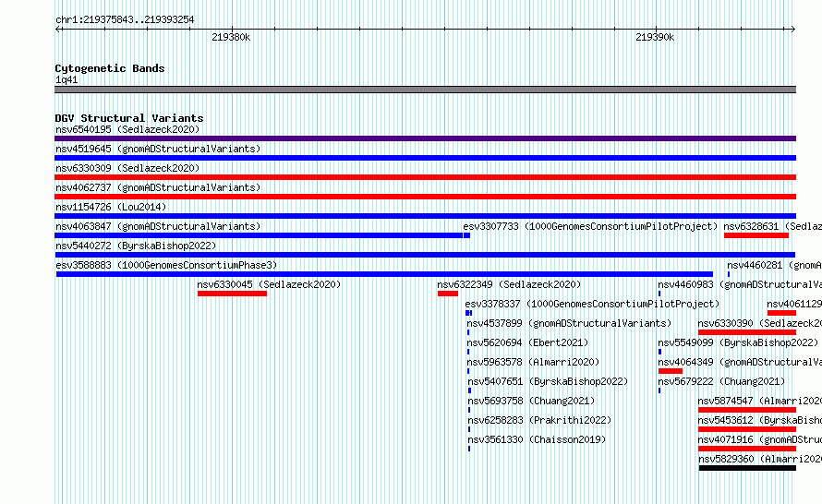Screen dimensions: 822x504
Task: Open the DGV Structural Variants track heading
Action: coord(129,118)
